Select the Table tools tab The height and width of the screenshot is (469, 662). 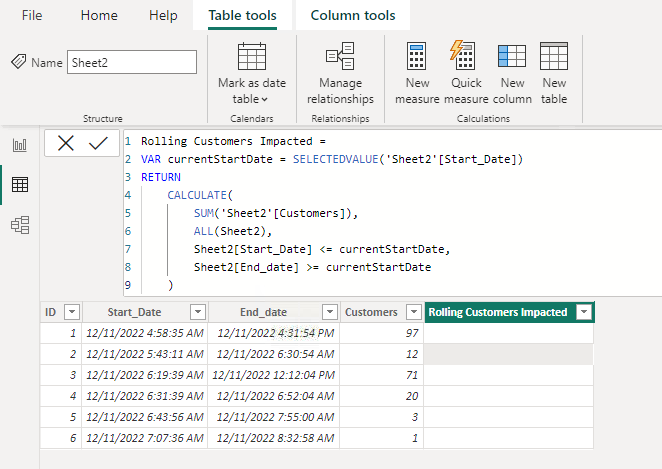click(x=242, y=16)
